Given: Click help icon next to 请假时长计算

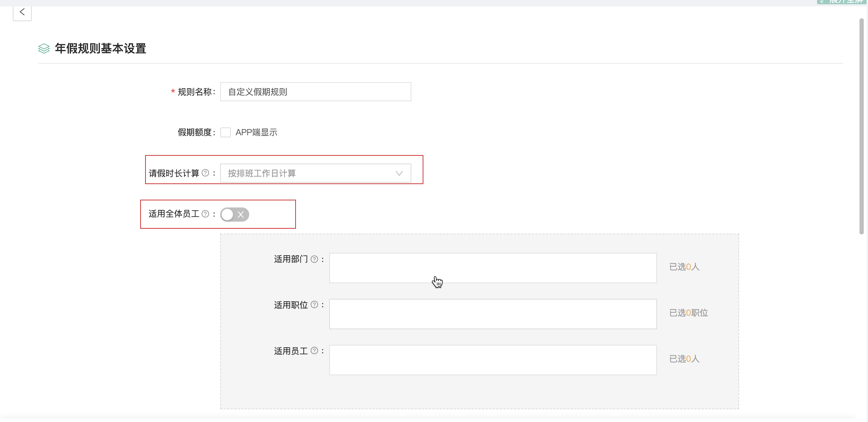Looking at the screenshot, I should pos(205,173).
